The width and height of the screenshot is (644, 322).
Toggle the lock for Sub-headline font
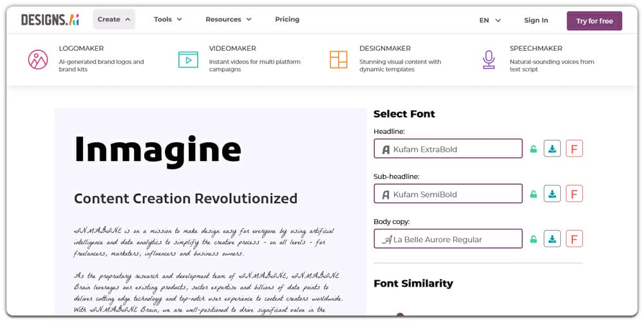[x=533, y=194]
